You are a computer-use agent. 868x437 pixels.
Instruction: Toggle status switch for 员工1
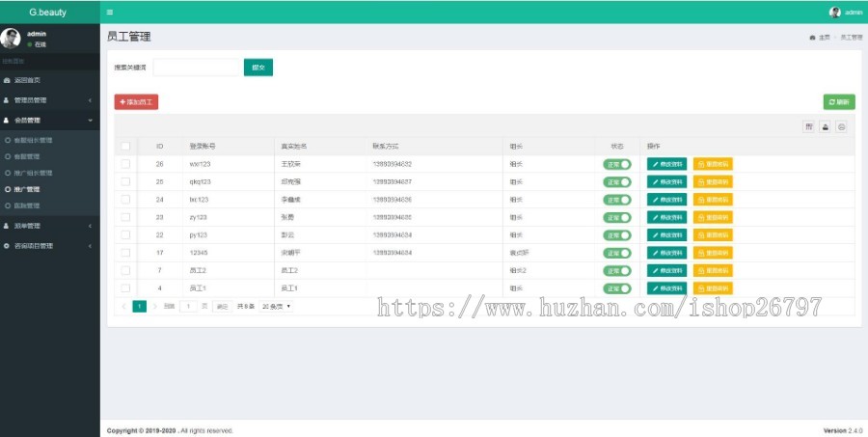pos(617,288)
